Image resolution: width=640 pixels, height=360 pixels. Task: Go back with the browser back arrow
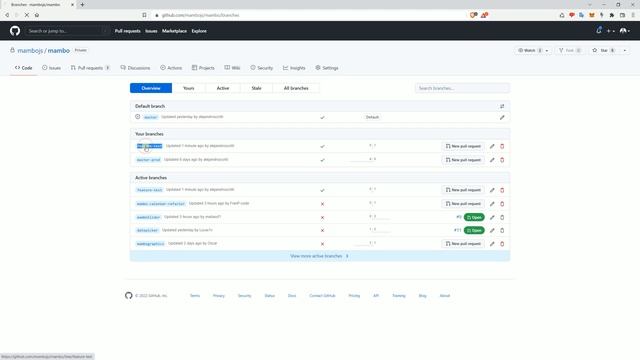[7, 15]
